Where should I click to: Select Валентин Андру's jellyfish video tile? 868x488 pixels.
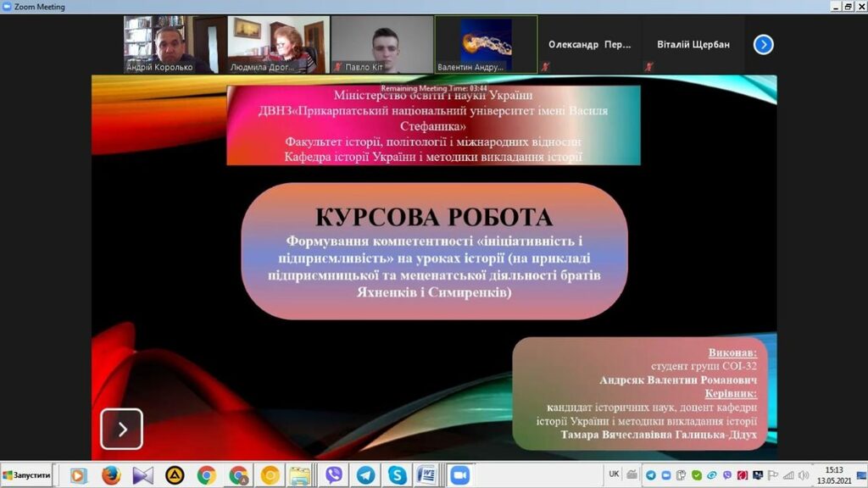[486, 45]
